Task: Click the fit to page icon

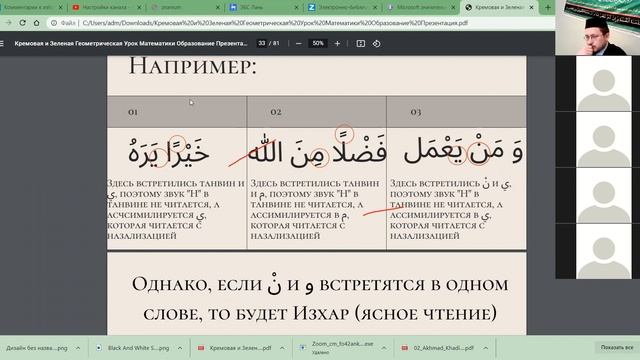Action: (360, 43)
